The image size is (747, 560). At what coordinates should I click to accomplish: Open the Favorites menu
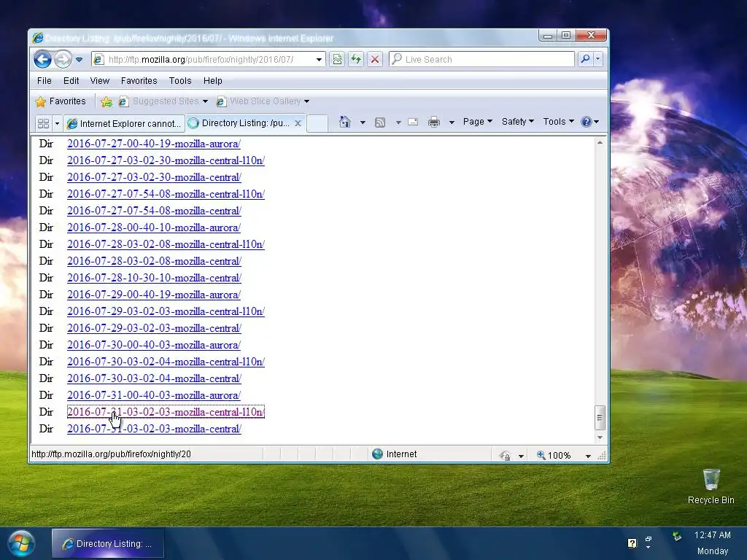tap(139, 81)
